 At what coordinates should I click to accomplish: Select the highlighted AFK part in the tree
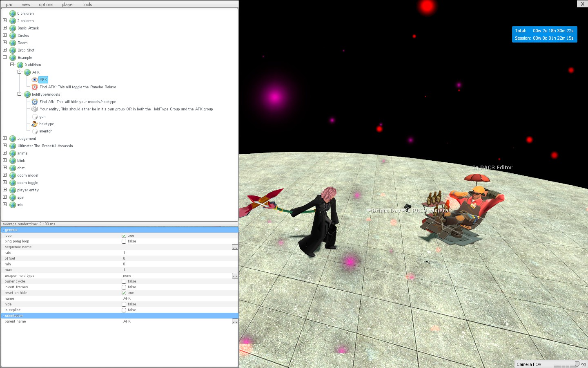coord(43,80)
